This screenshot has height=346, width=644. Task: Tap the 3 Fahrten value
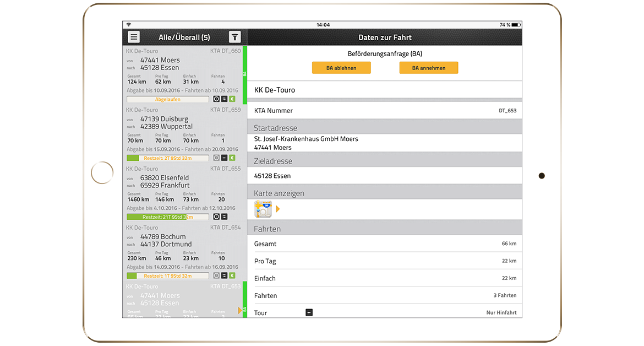click(x=505, y=295)
